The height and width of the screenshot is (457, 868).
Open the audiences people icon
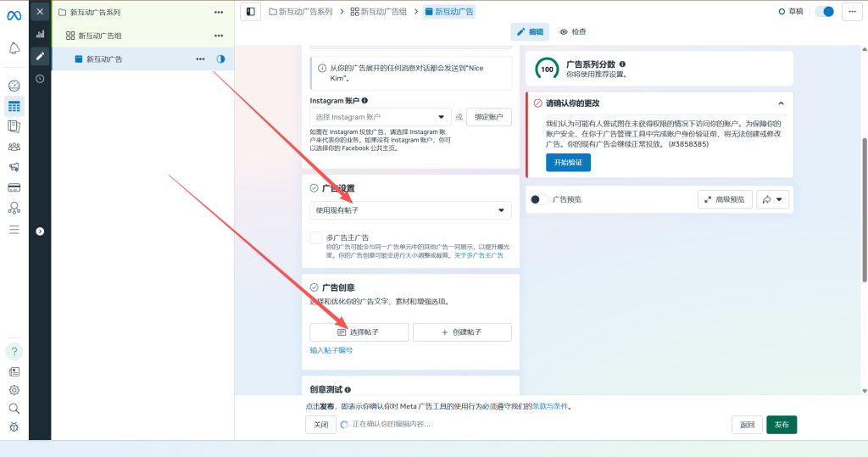click(14, 147)
